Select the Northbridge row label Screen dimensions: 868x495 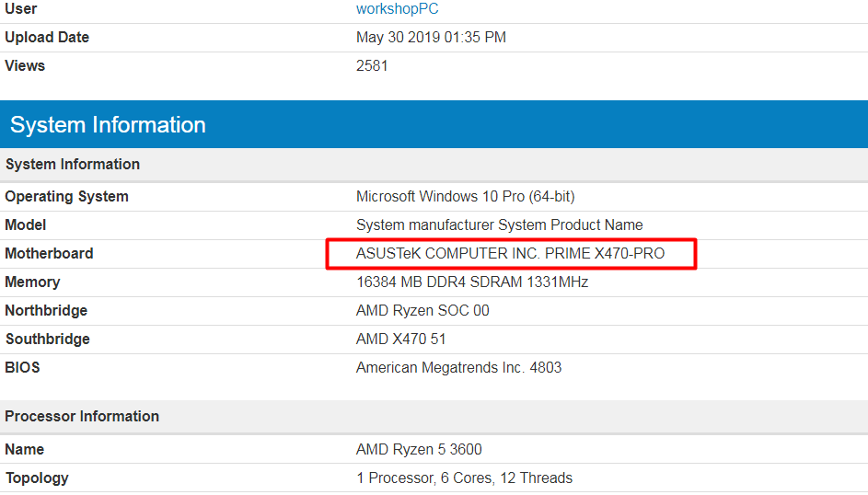pyautogui.click(x=46, y=311)
